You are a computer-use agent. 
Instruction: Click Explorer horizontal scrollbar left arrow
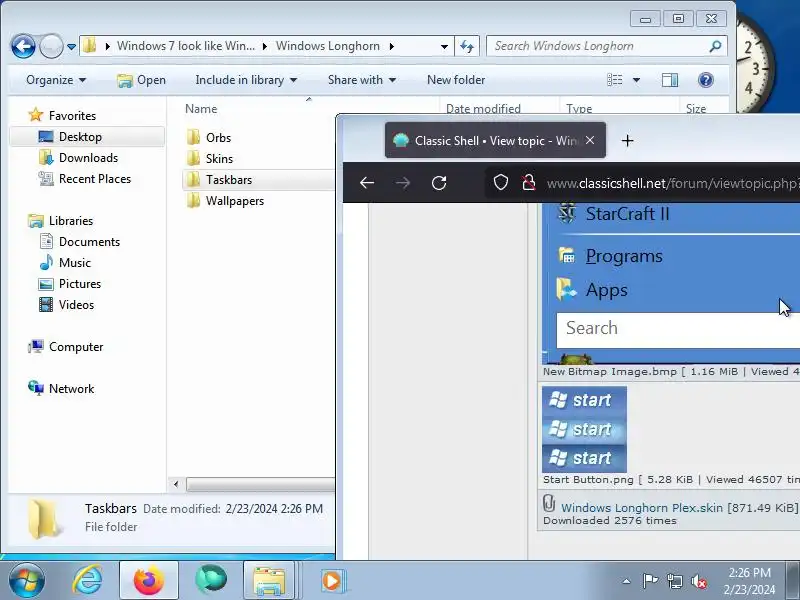click(x=177, y=484)
